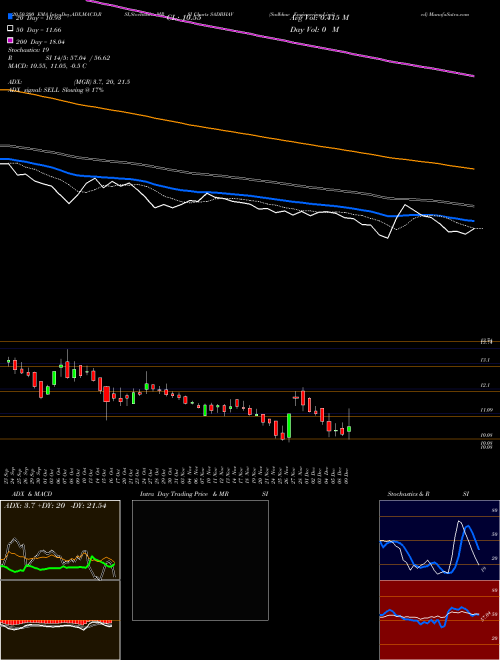This screenshot has width=500, height=660.
Task: Click the 'Day Vol: 0 M' label
Action: [314, 29]
